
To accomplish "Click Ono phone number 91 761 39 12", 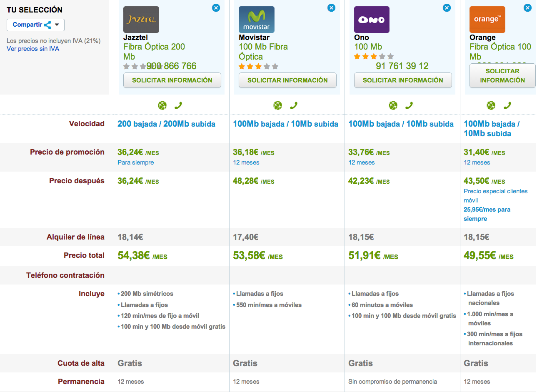I will (402, 66).
